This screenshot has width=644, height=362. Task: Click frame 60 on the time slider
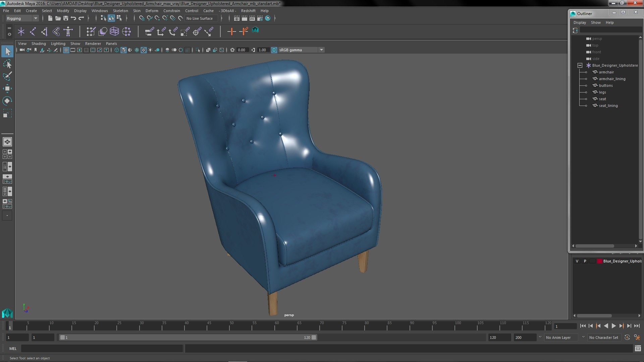pyautogui.click(x=277, y=325)
